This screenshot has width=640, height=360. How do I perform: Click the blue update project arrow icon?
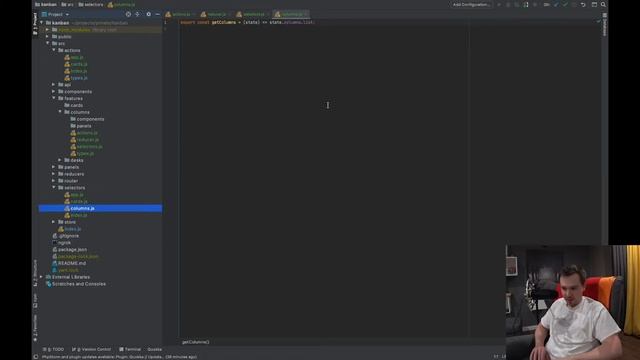point(556,4)
